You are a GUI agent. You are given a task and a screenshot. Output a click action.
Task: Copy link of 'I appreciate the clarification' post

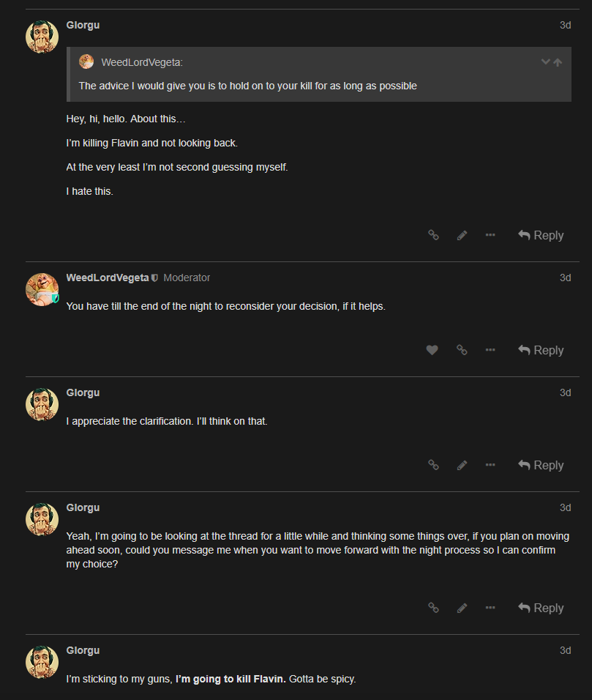433,465
